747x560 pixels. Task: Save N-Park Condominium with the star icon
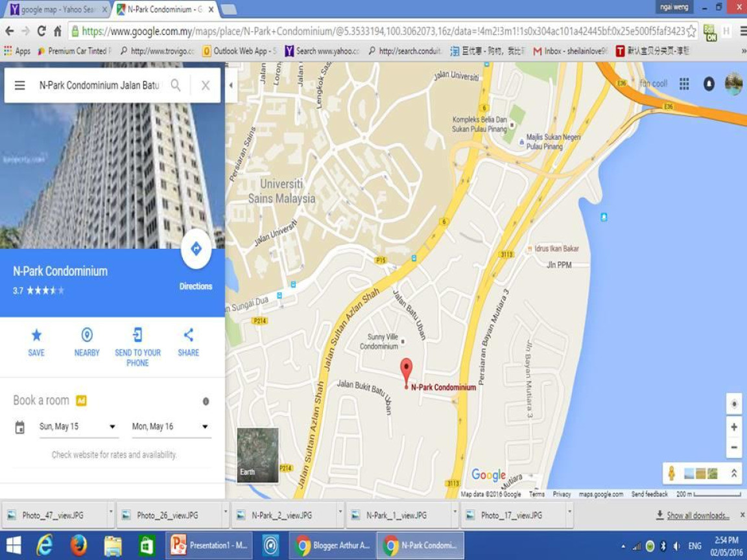click(36, 335)
